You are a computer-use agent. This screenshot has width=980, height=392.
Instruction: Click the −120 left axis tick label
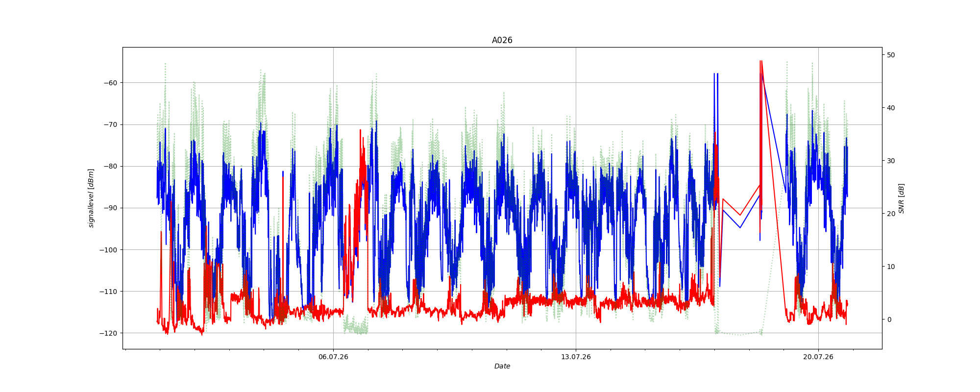coord(108,333)
